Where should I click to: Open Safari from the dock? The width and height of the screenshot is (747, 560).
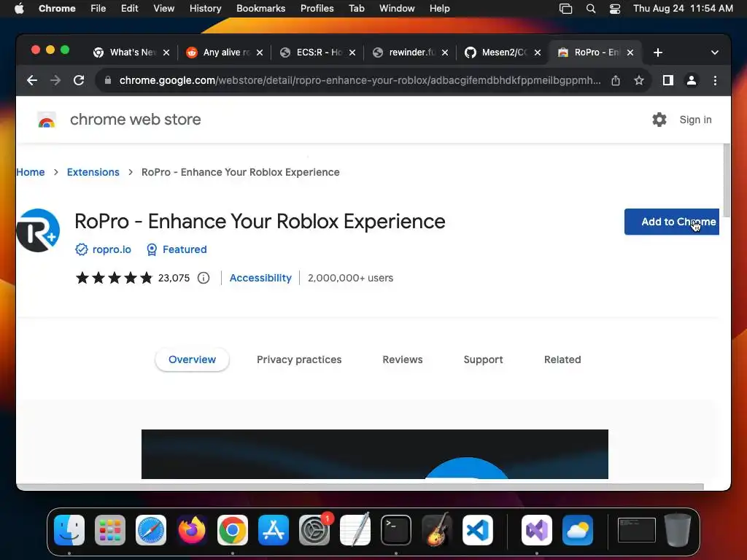151,530
